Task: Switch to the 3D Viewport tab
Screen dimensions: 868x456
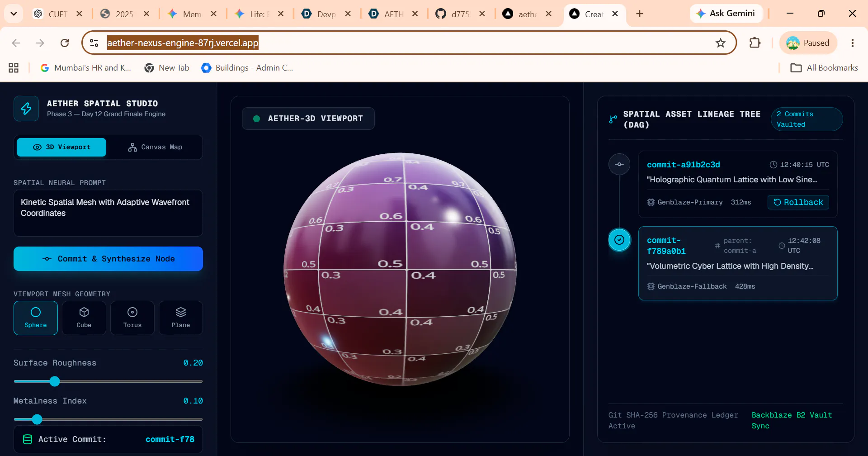Action: (61, 147)
